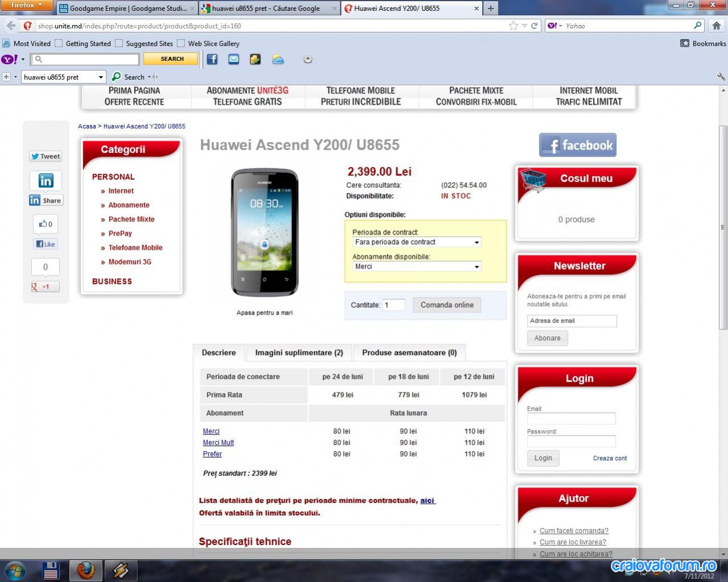
Task: Click the Cantitate quantity field
Action: click(x=393, y=305)
